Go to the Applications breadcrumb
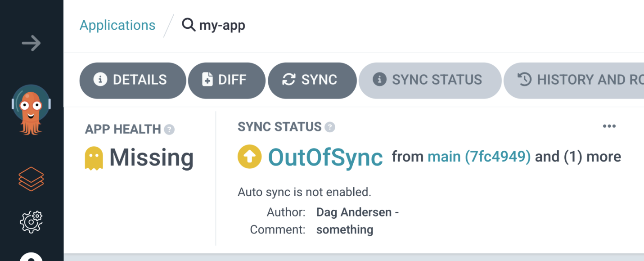644x261 pixels. [x=117, y=25]
